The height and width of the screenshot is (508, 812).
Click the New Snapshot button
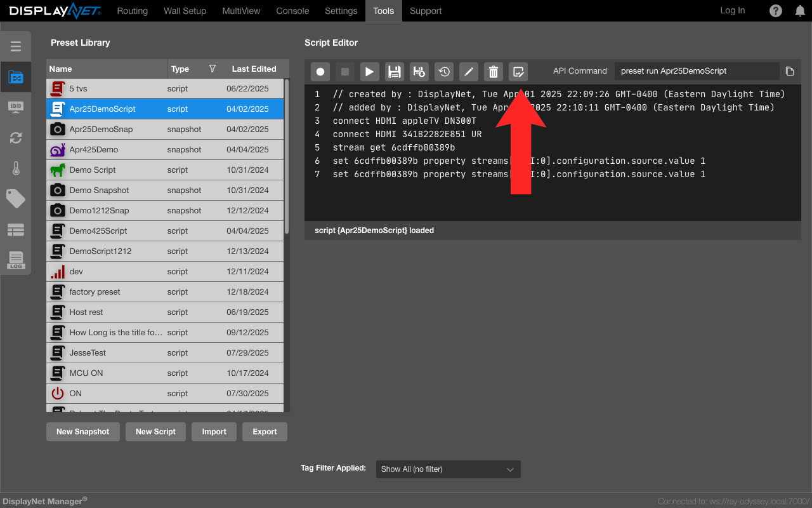click(x=83, y=432)
